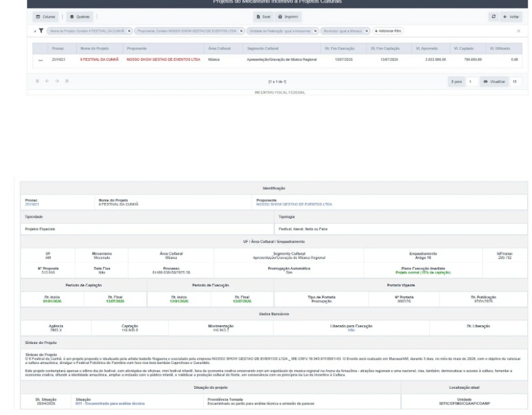Remove the Proponente filter chip
The height and width of the screenshot is (415, 532).
click(x=242, y=31)
